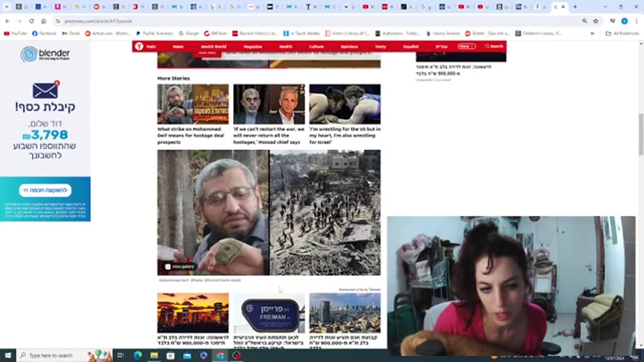The image size is (644, 362).
Task: Read "I'm wrestling for the US" headline
Action: (x=345, y=136)
